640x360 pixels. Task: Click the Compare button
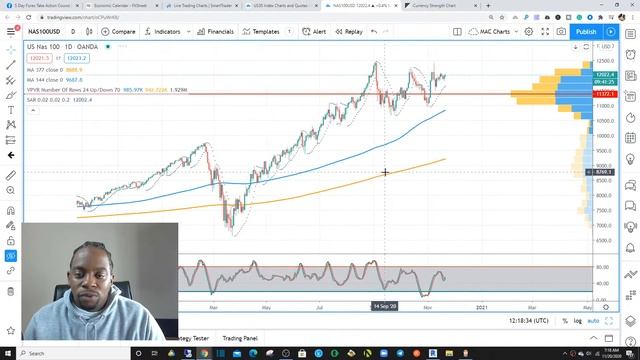(x=118, y=32)
